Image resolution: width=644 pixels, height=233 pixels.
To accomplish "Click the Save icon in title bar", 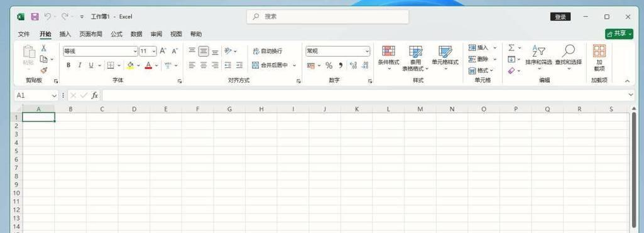I will pyautogui.click(x=35, y=16).
